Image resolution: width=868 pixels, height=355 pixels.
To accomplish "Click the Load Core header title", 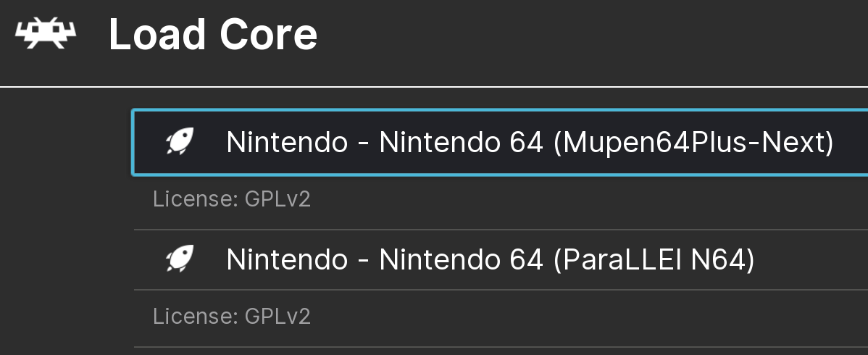I will tap(213, 34).
